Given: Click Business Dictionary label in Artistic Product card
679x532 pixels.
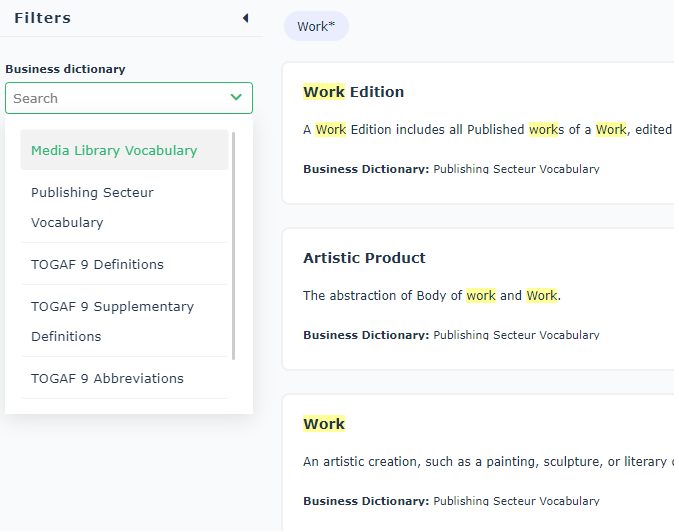Looking at the screenshot, I should click(x=366, y=335).
